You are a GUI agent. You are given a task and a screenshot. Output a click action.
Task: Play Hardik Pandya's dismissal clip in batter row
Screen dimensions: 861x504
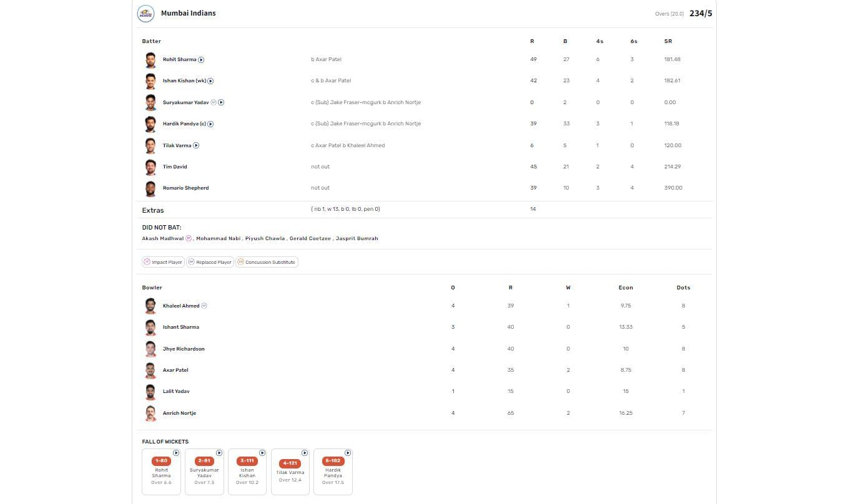click(210, 124)
